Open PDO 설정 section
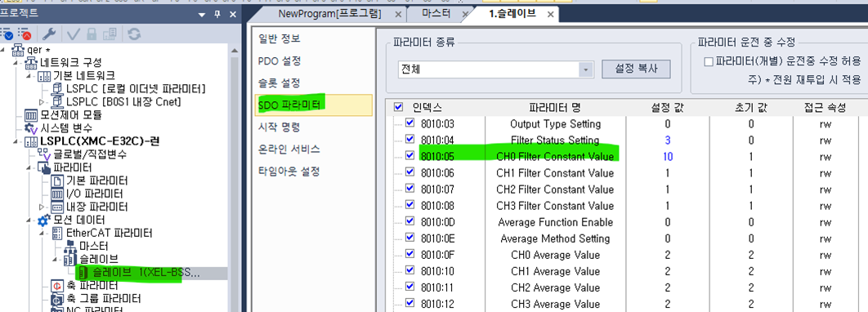 pyautogui.click(x=280, y=61)
